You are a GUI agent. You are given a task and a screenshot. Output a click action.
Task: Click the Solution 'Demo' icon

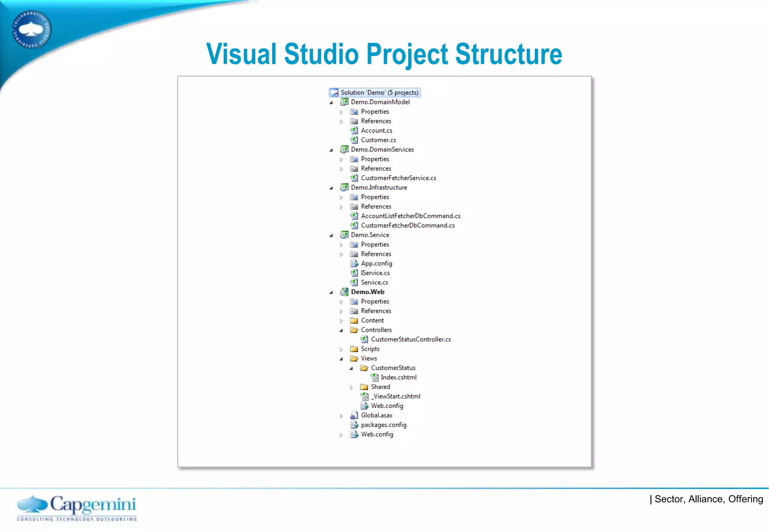(334, 93)
